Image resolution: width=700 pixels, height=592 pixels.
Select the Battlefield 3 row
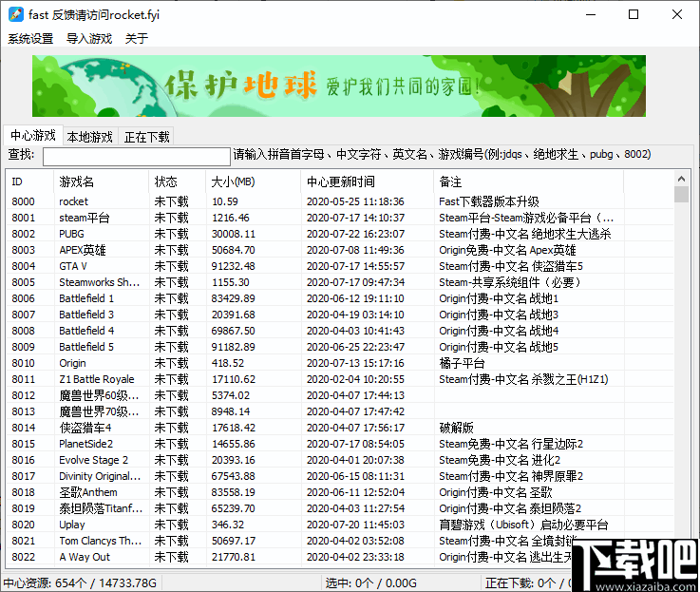pyautogui.click(x=340, y=315)
